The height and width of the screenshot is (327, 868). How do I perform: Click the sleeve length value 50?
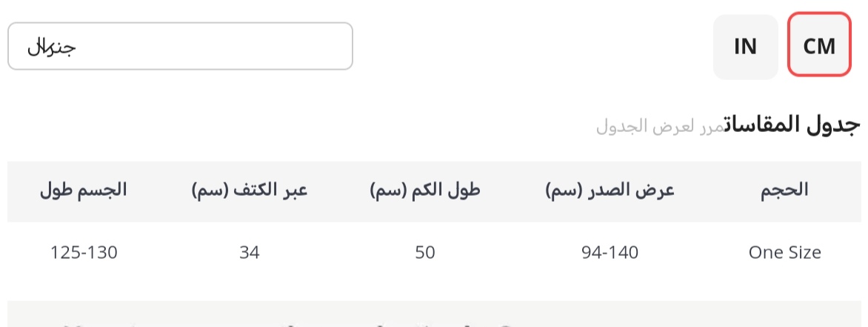pyautogui.click(x=425, y=253)
